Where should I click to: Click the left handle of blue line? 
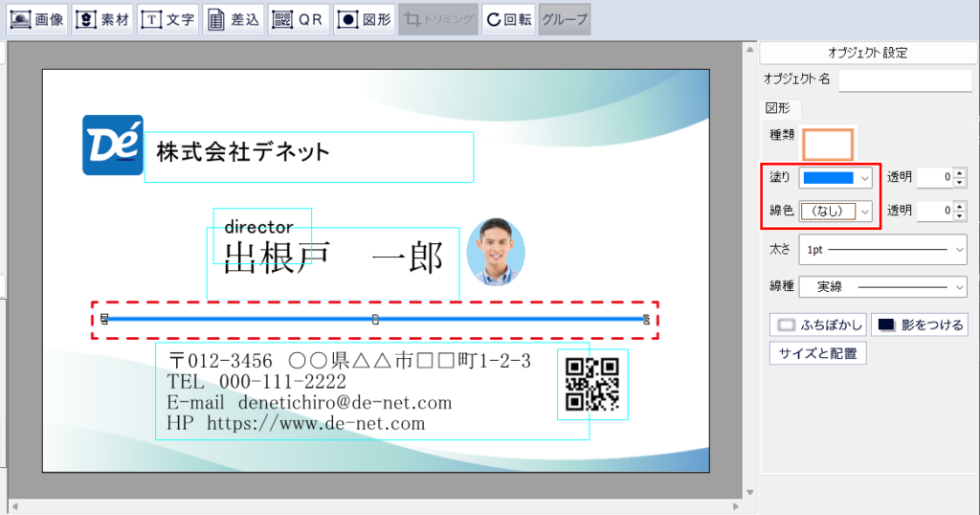(104, 320)
